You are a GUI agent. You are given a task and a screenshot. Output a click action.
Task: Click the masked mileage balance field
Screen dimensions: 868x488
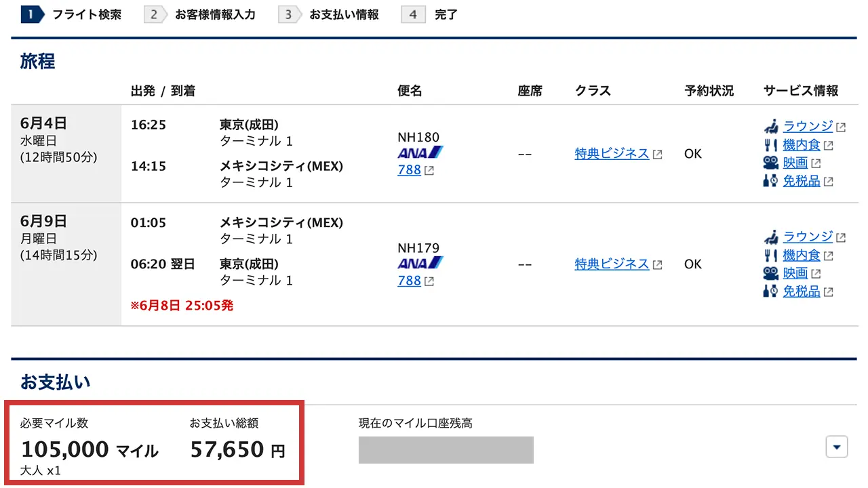click(x=446, y=449)
